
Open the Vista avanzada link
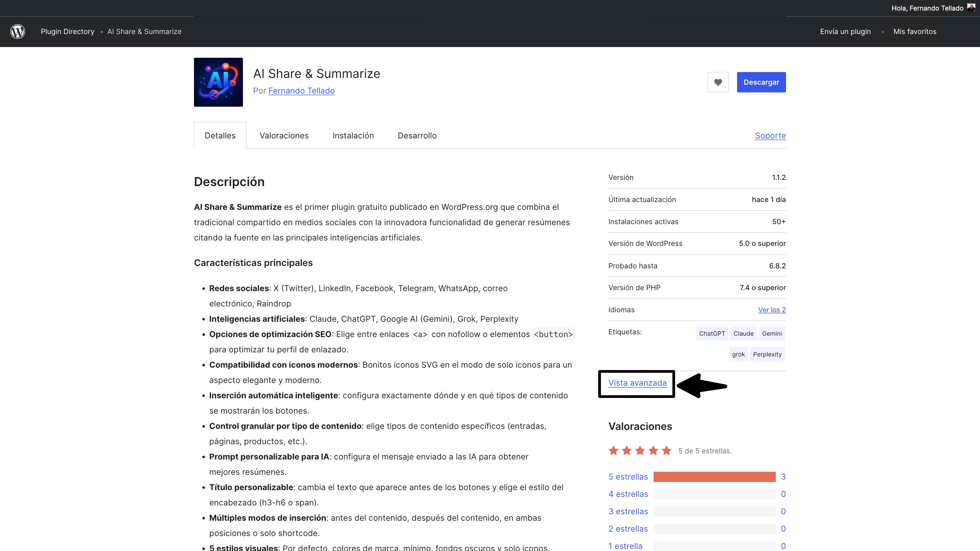(637, 383)
